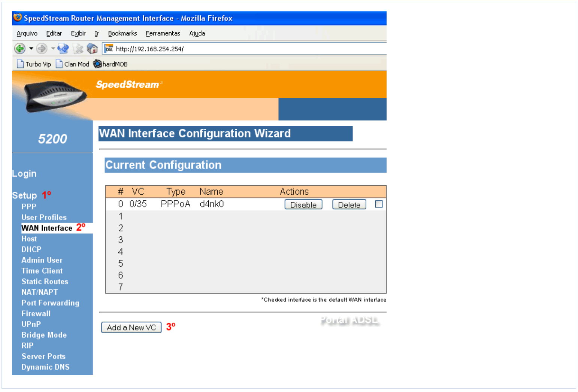Open the Arquivo menu
This screenshot has height=392, width=578.
tap(27, 33)
